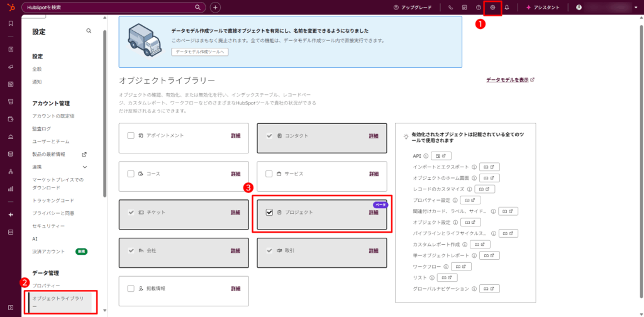
Task: Open the docs button for 単一オブジェクトレポート
Action: (x=489, y=256)
